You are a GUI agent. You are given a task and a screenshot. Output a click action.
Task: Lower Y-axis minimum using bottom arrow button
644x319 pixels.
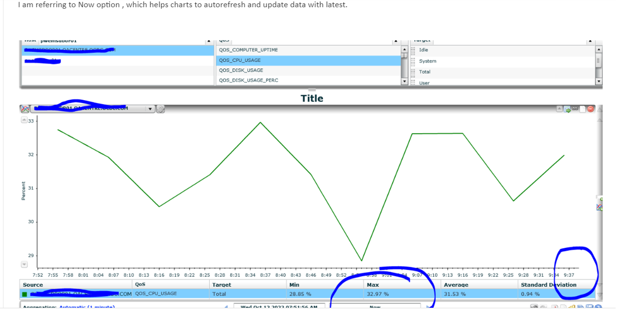24,264
